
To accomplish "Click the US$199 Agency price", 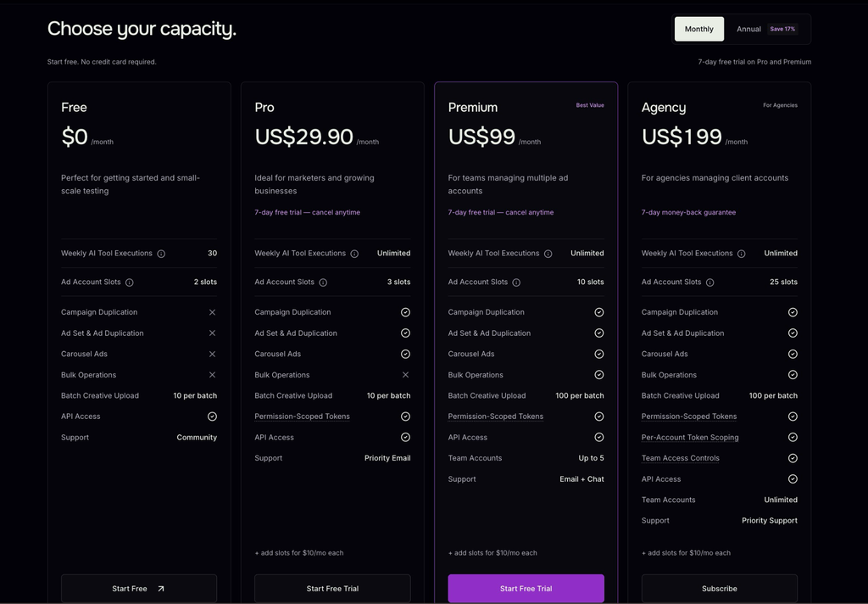I will 682,137.
